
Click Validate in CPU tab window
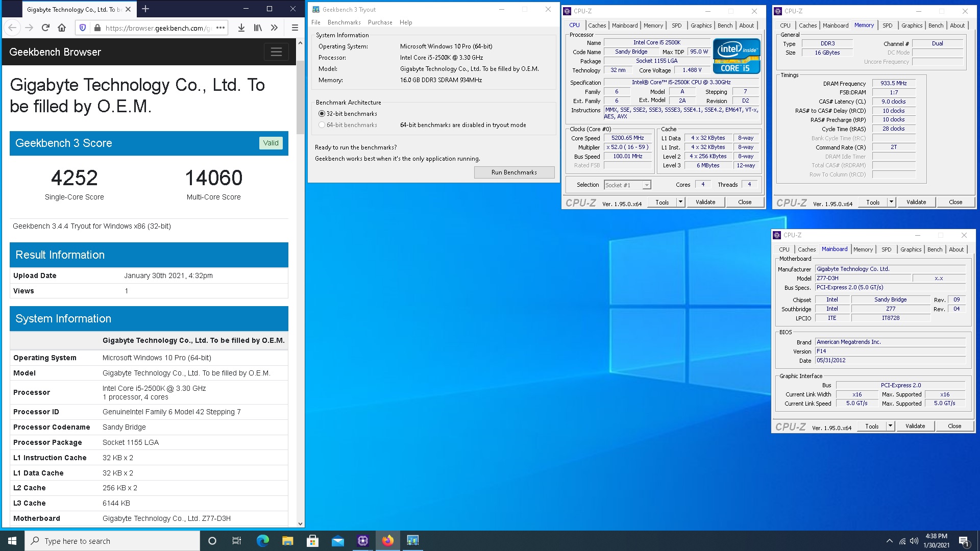(x=705, y=202)
